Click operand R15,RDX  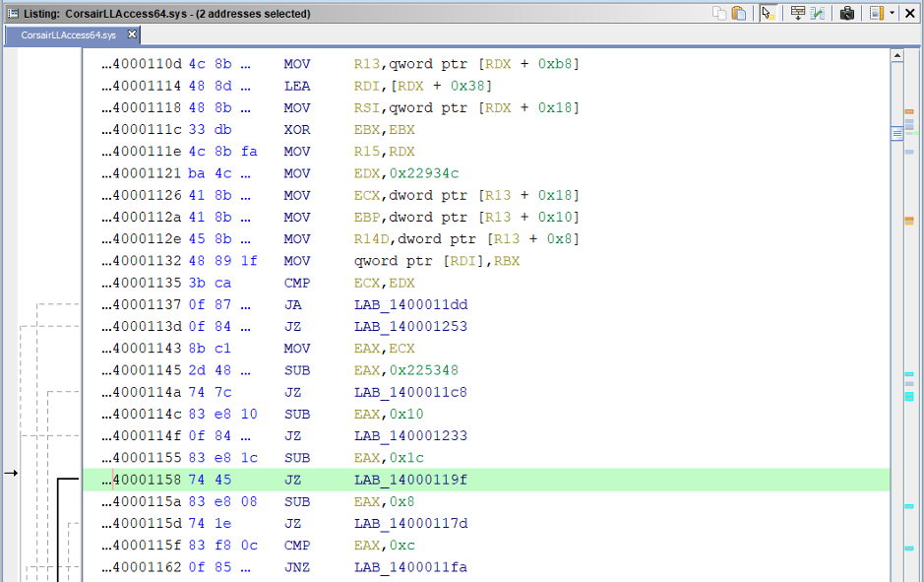point(384,152)
